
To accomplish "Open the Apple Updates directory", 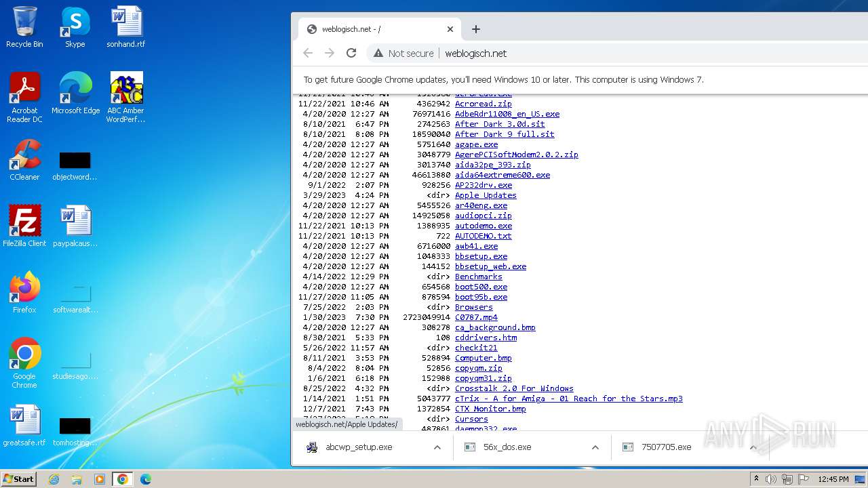I will point(486,195).
